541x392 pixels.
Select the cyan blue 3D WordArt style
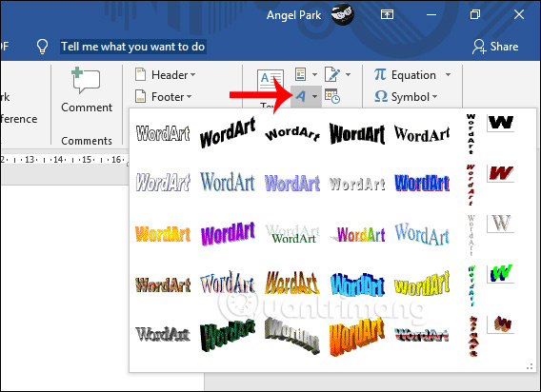click(357, 284)
